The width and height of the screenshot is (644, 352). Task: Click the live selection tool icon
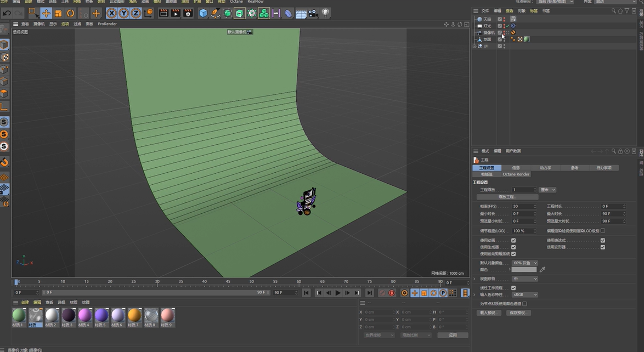coord(32,13)
